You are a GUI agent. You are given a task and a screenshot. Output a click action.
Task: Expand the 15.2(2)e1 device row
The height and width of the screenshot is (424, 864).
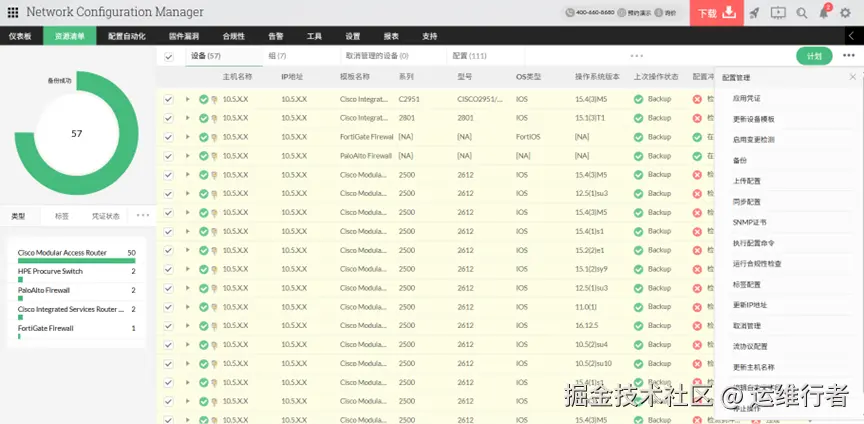tap(187, 250)
